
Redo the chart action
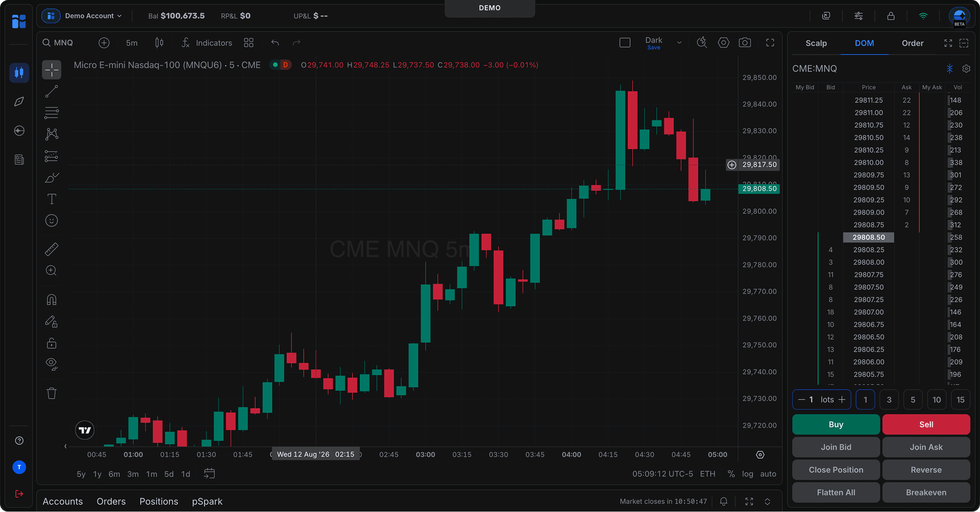click(297, 43)
